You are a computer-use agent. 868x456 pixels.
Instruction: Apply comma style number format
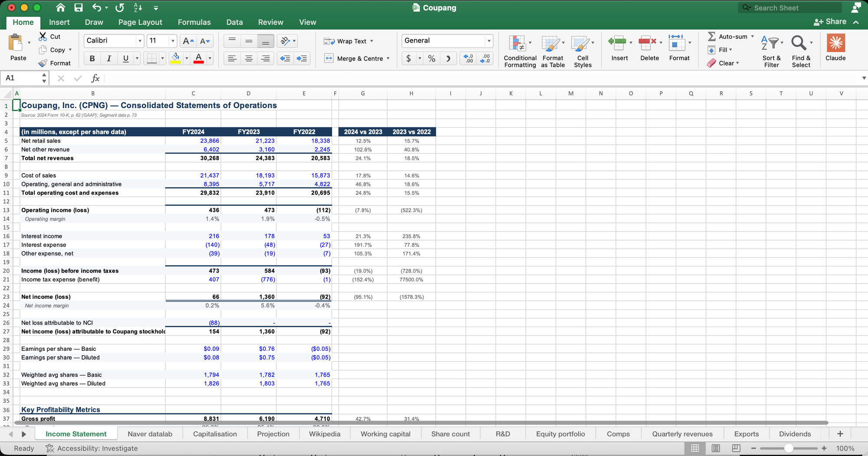(x=448, y=59)
